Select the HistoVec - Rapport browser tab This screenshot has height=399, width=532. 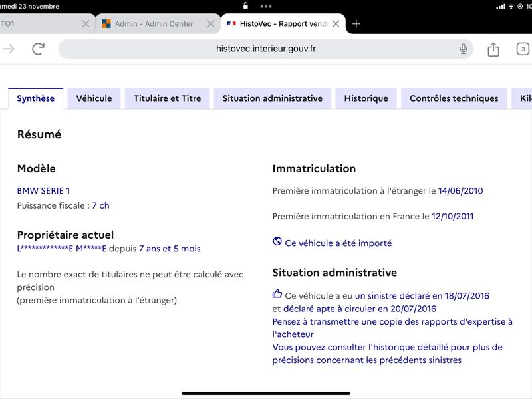[284, 24]
